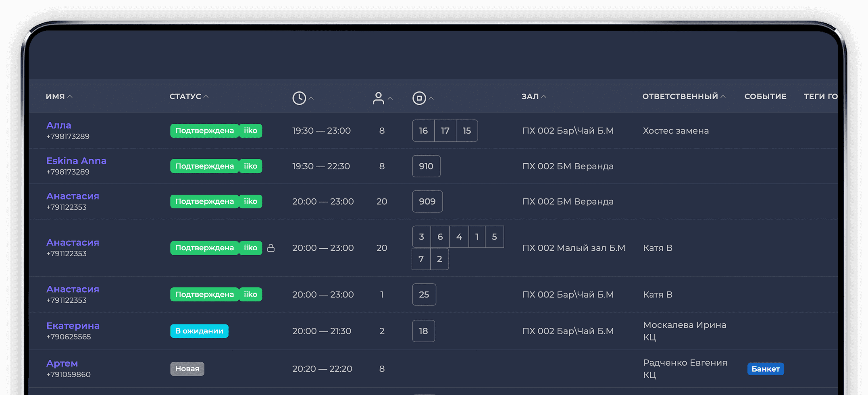Viewport: 868px width, 395px height.
Task: Click the СОБЫТИЕ column header
Action: (x=765, y=96)
